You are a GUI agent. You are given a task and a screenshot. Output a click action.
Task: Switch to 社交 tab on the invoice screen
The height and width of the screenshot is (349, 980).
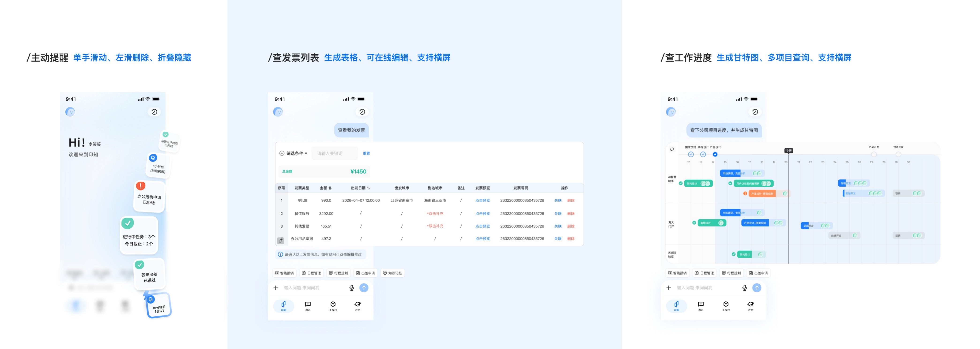click(x=358, y=306)
